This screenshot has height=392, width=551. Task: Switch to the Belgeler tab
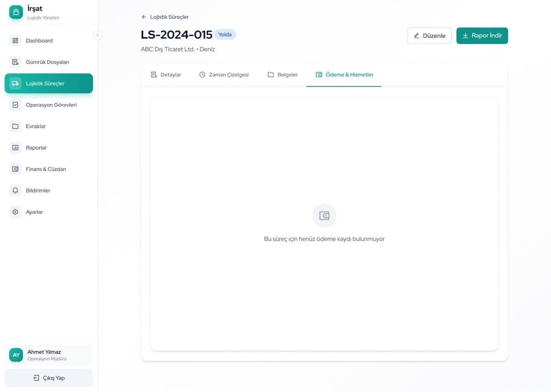[283, 75]
